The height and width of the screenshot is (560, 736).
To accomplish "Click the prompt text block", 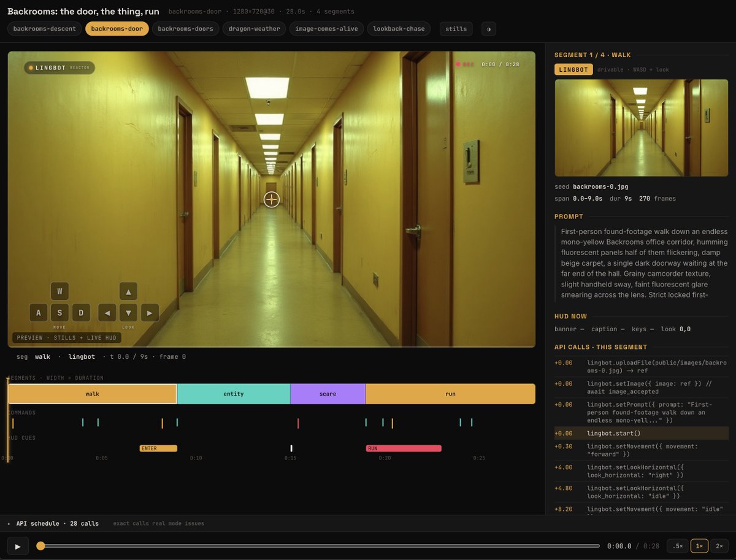I will click(x=642, y=263).
